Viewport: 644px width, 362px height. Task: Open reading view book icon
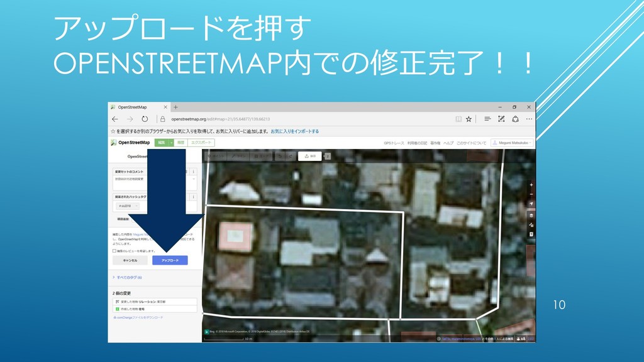click(458, 119)
